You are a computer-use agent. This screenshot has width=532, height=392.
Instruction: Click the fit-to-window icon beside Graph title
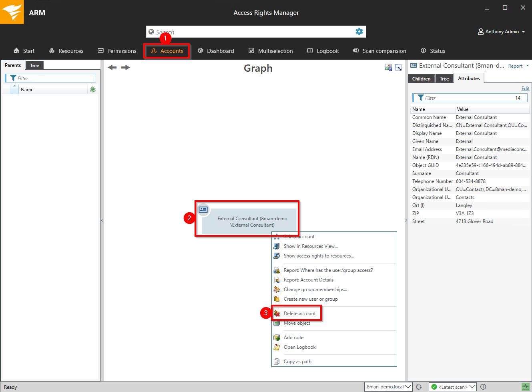point(398,67)
